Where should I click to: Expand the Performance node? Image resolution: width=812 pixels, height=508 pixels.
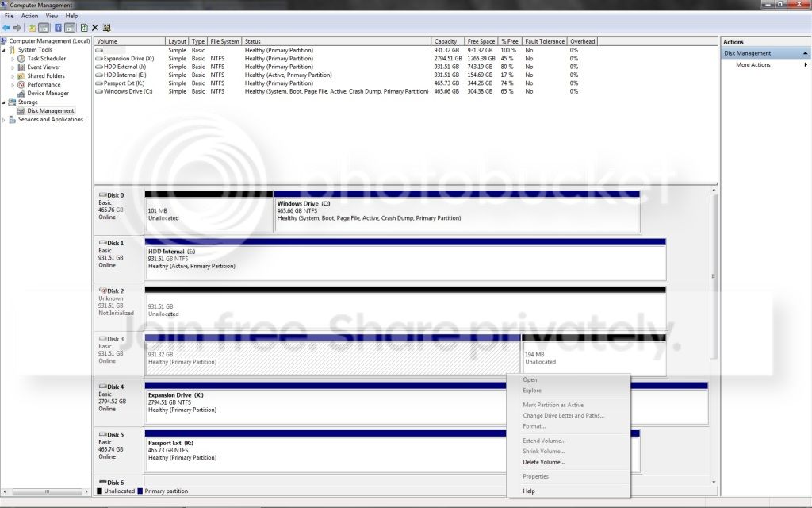[13, 85]
